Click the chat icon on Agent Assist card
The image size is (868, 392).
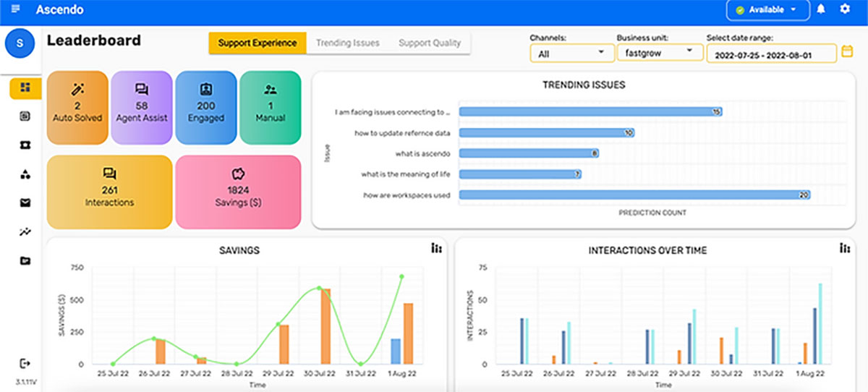[x=142, y=90]
